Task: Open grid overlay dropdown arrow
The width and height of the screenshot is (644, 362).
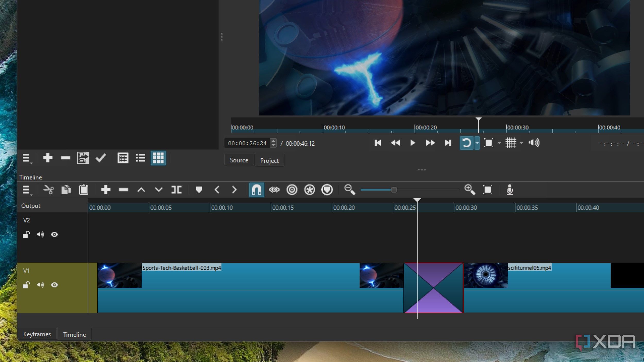Action: 521,143
